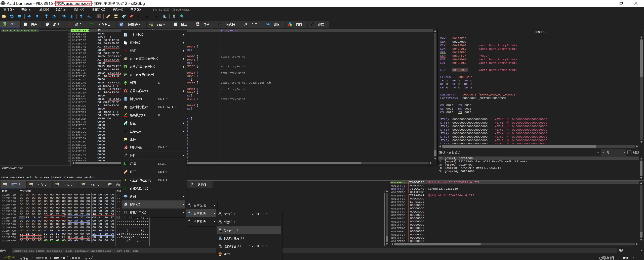Enable the 解锁 checkbox
This screenshot has height=260, width=644.
click(x=629, y=152)
